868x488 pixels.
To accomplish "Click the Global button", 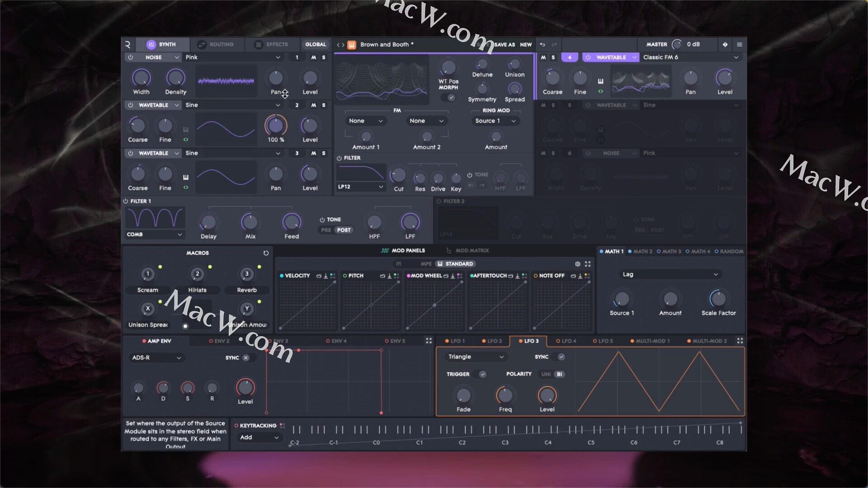I will tap(316, 44).
